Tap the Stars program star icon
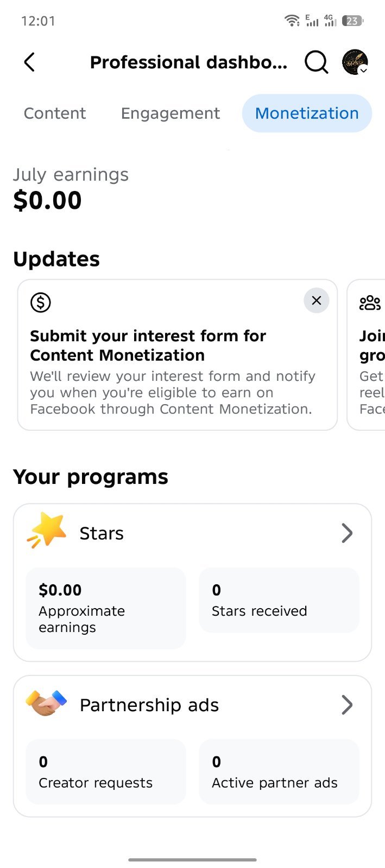This screenshot has height=868, width=385. point(47,530)
